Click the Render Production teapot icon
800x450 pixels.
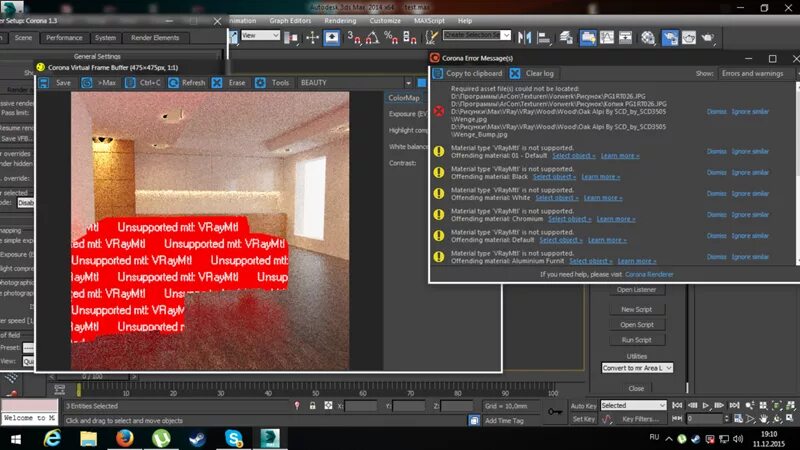[x=708, y=37]
